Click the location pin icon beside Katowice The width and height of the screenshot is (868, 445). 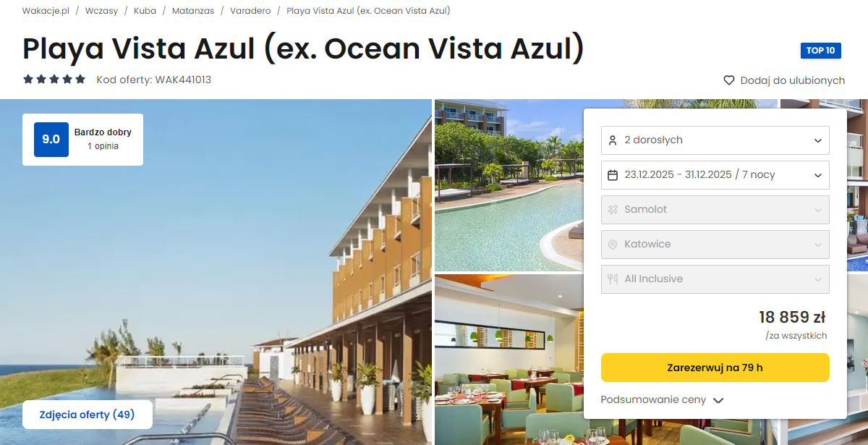click(x=613, y=245)
